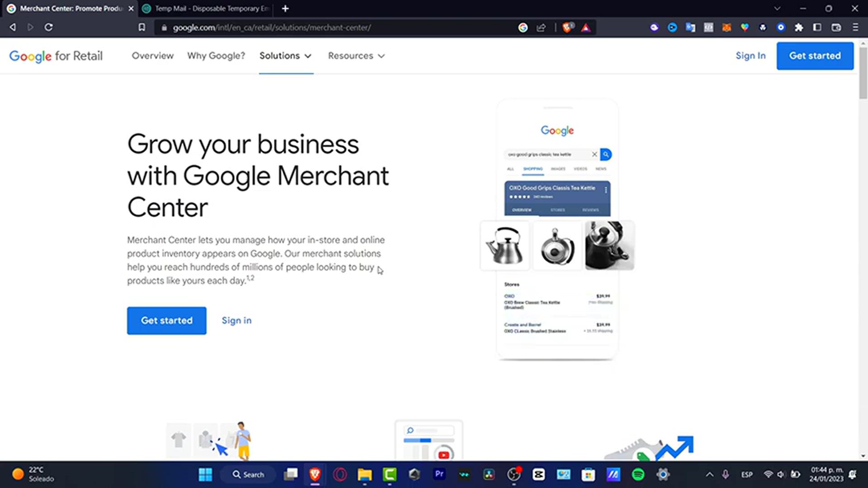
Task: Open Task View on the taskbar
Action: coord(291,474)
